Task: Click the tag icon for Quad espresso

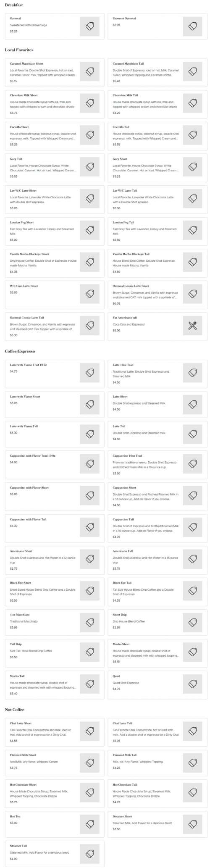Action: [x=192, y=684]
